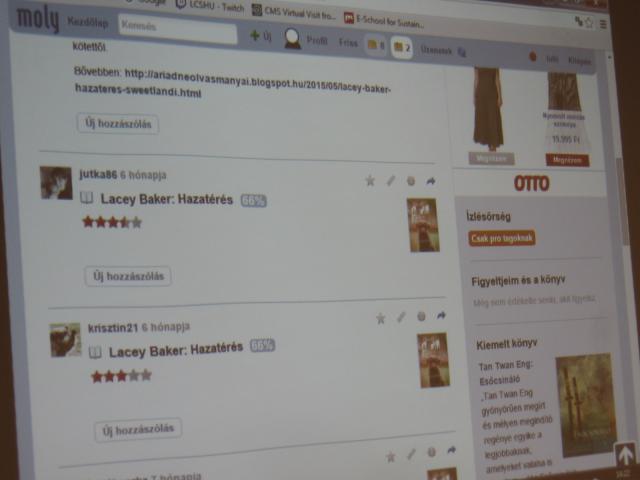This screenshot has width=640, height=480.
Task: Click star rating on jutka86 review
Action: [x=112, y=222]
